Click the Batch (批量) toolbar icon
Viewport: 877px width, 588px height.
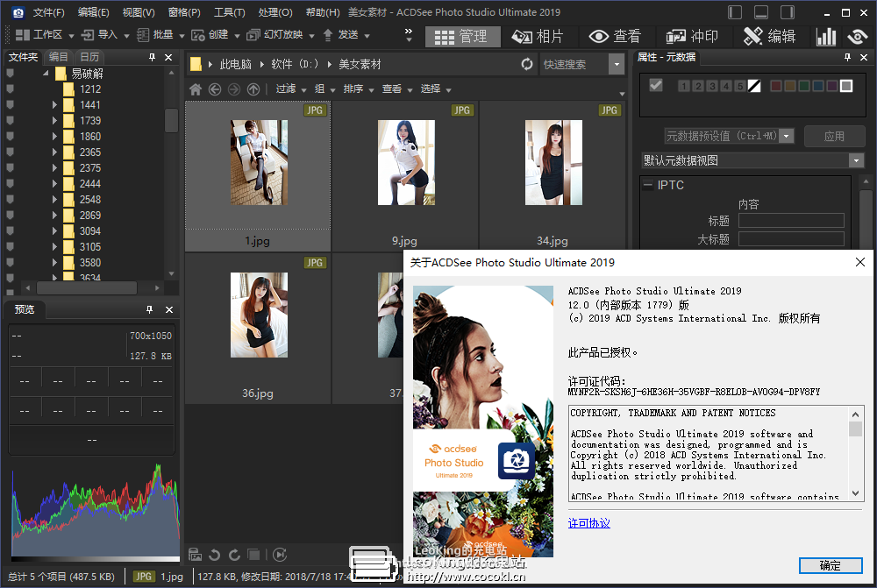click(143, 35)
